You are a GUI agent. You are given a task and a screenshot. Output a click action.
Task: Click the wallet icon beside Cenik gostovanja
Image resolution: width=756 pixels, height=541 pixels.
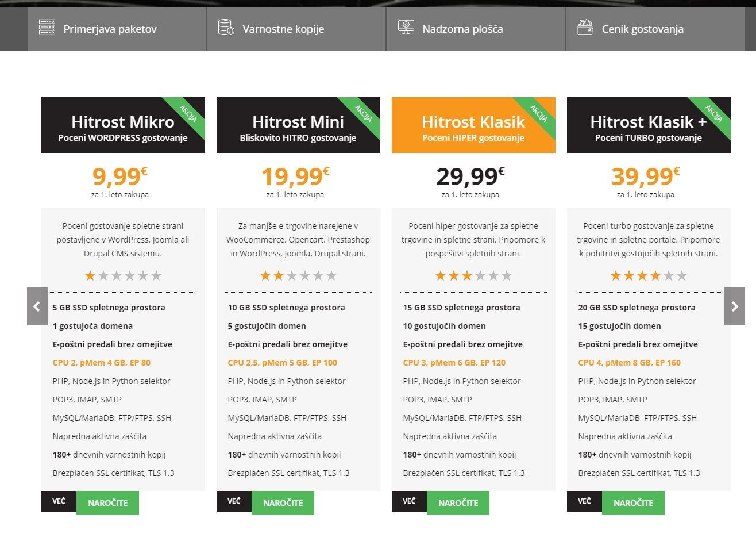(x=585, y=28)
